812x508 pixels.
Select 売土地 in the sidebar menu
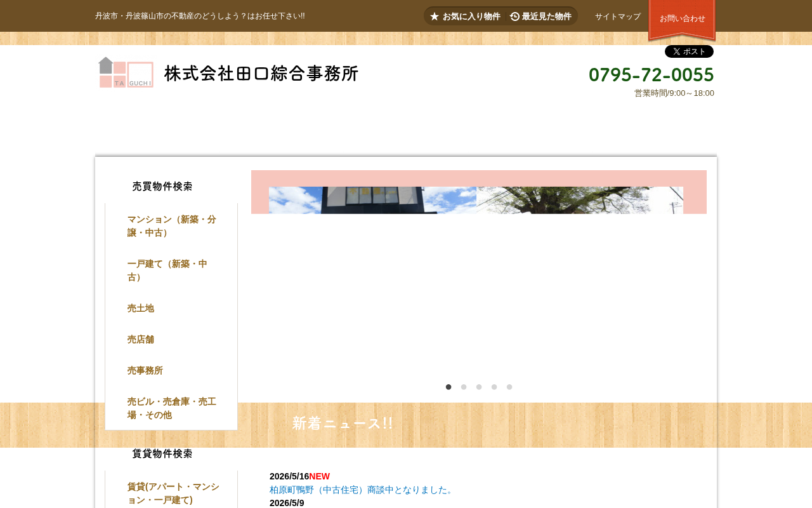point(171,308)
